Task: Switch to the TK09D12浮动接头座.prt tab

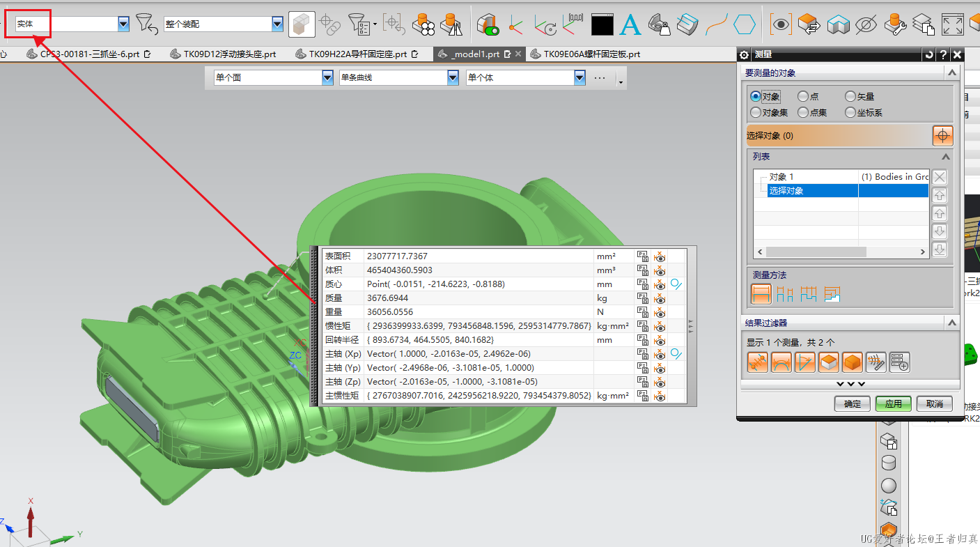Action: pyautogui.click(x=223, y=54)
